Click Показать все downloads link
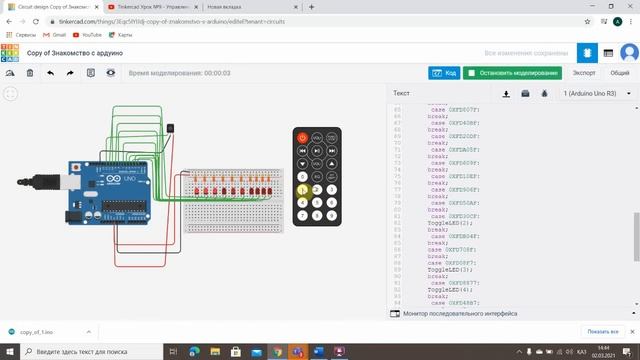The width and height of the screenshot is (640, 360). [603, 332]
